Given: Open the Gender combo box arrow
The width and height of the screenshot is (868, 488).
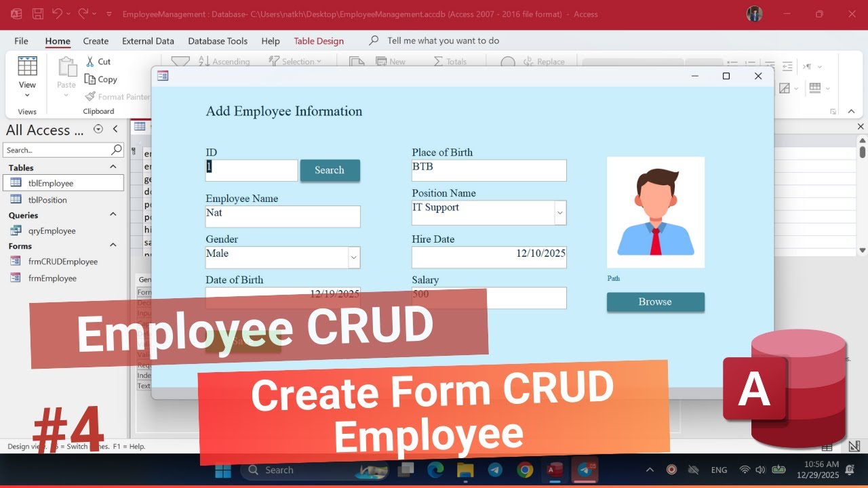Looking at the screenshot, I should click(x=354, y=258).
